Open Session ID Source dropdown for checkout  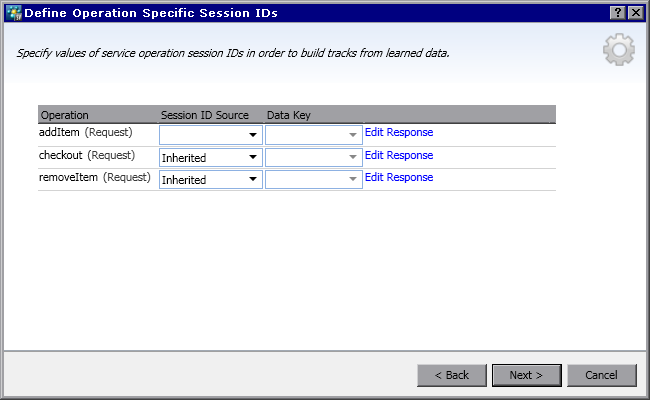pos(210,157)
